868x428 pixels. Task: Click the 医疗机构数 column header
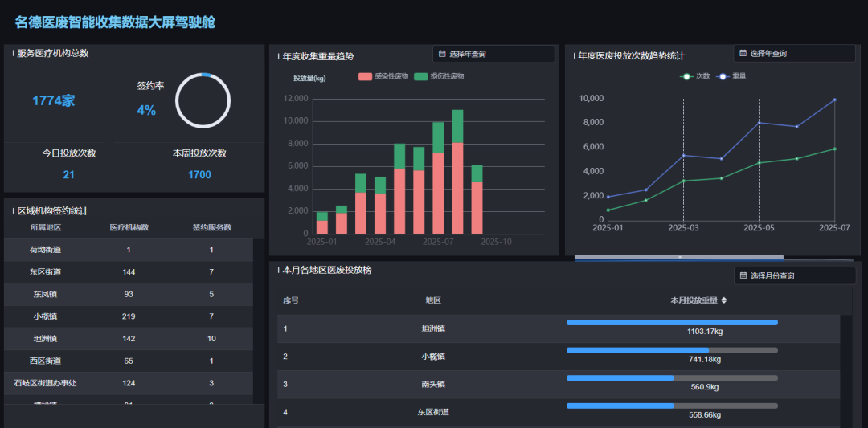pyautogui.click(x=129, y=227)
